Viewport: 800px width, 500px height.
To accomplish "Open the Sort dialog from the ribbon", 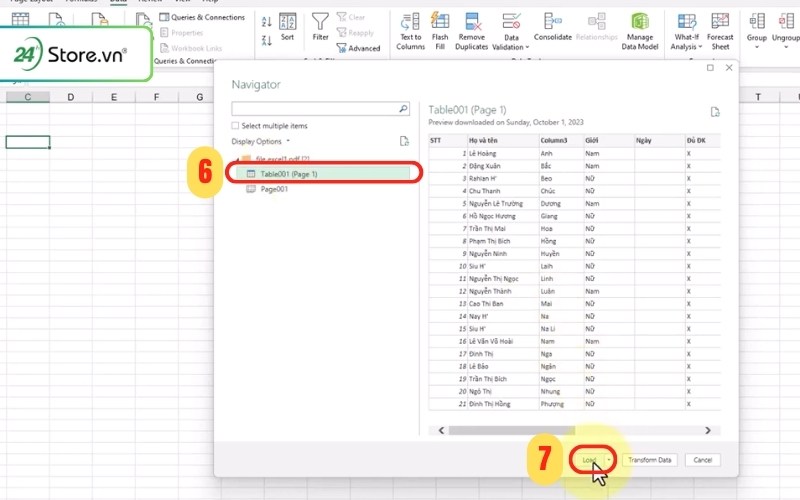I will (x=287, y=27).
